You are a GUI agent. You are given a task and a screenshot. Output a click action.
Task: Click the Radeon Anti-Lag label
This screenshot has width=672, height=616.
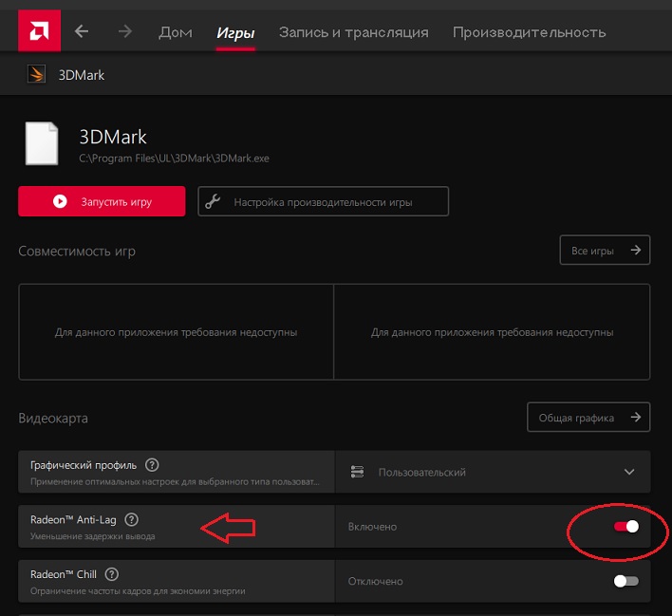73,519
